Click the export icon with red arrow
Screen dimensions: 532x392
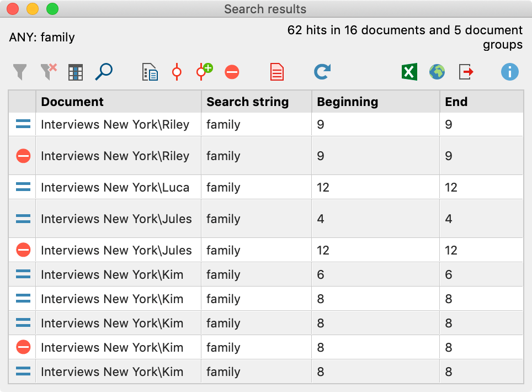[466, 72]
